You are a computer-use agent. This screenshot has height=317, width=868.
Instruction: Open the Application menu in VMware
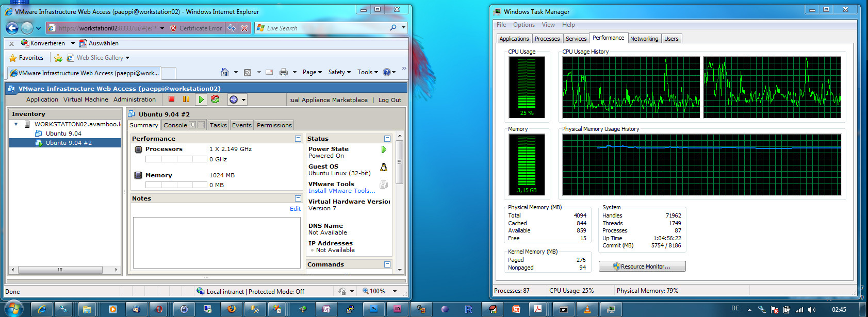[x=42, y=99]
